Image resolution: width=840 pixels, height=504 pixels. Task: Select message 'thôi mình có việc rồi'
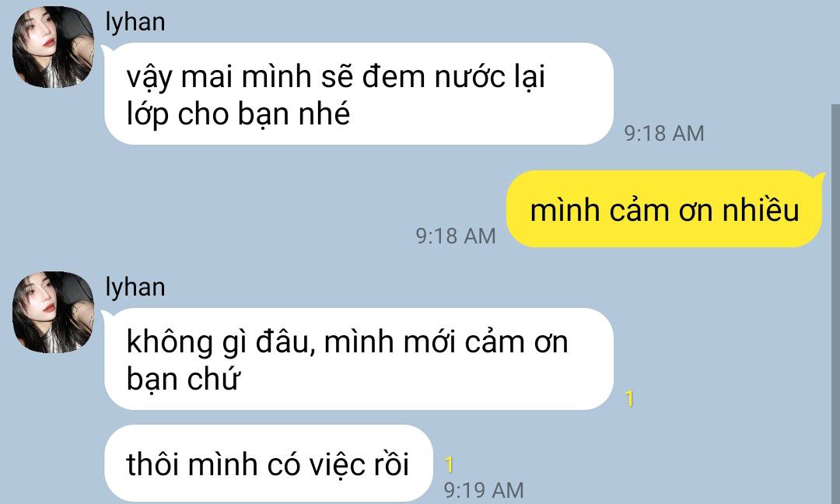tap(268, 464)
